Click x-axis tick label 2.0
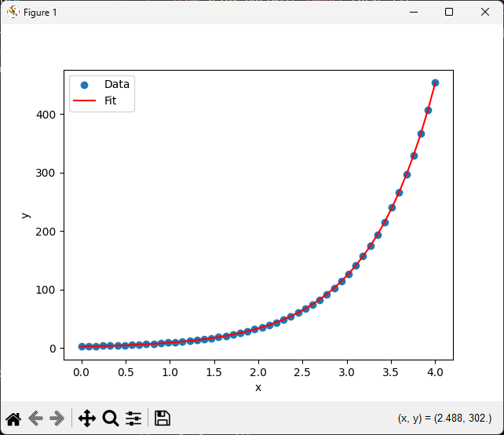 coord(258,372)
